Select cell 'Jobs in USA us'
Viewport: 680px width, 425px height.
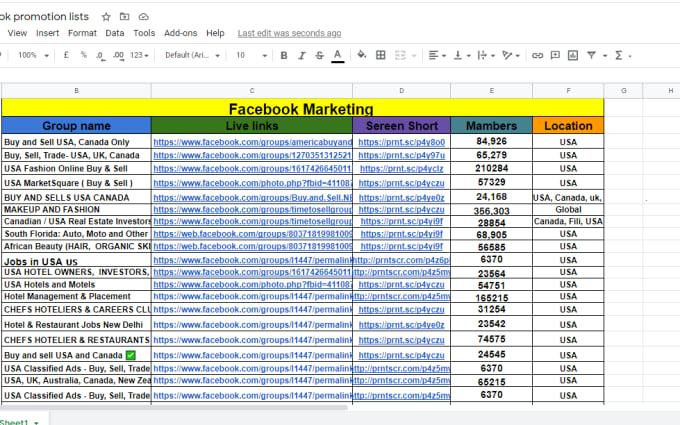(76, 260)
